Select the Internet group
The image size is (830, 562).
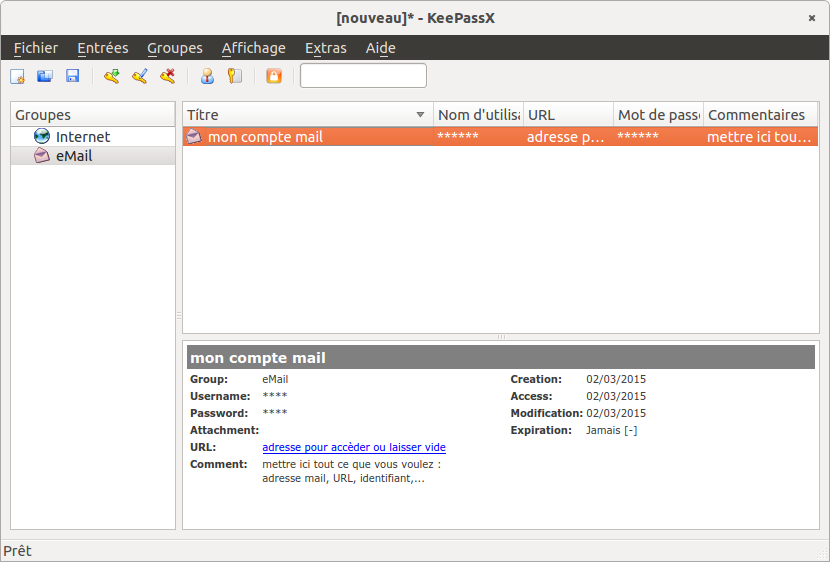(93, 137)
